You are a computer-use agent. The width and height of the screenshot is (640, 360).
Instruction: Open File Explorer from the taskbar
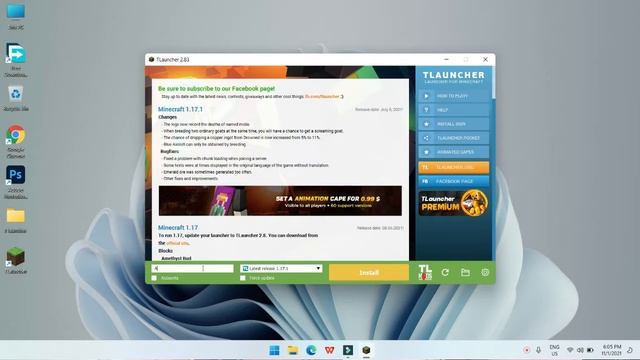click(293, 350)
